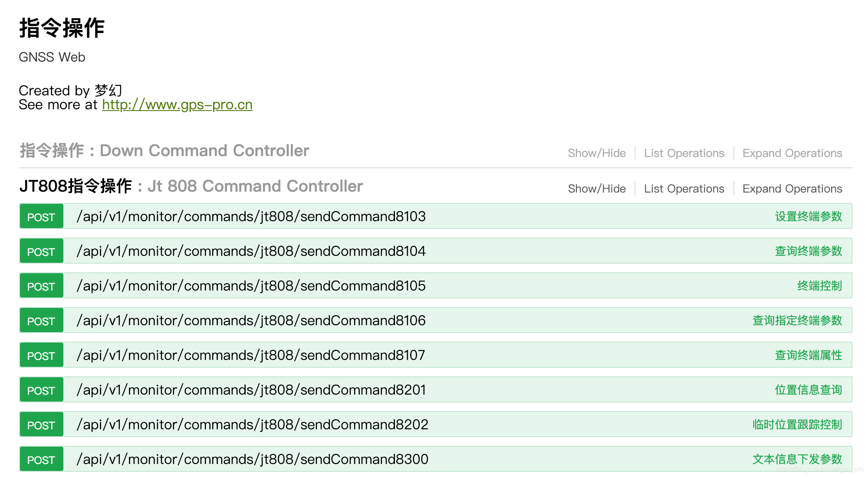This screenshot has height=477, width=868.
Task: Click POST badge for sendCommand8103
Action: point(41,217)
